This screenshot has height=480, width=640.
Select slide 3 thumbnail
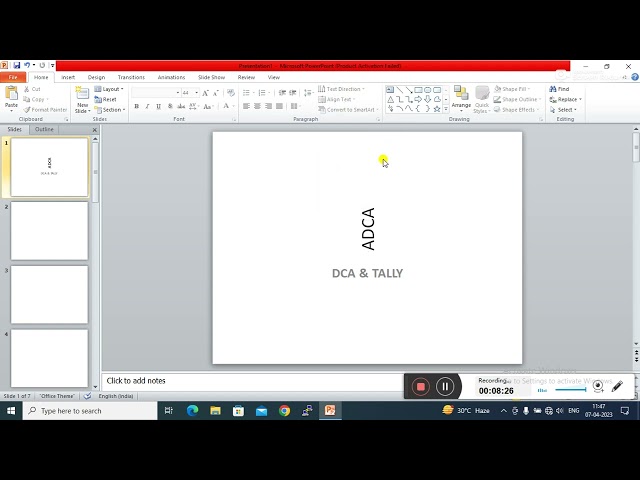pyautogui.click(x=49, y=295)
